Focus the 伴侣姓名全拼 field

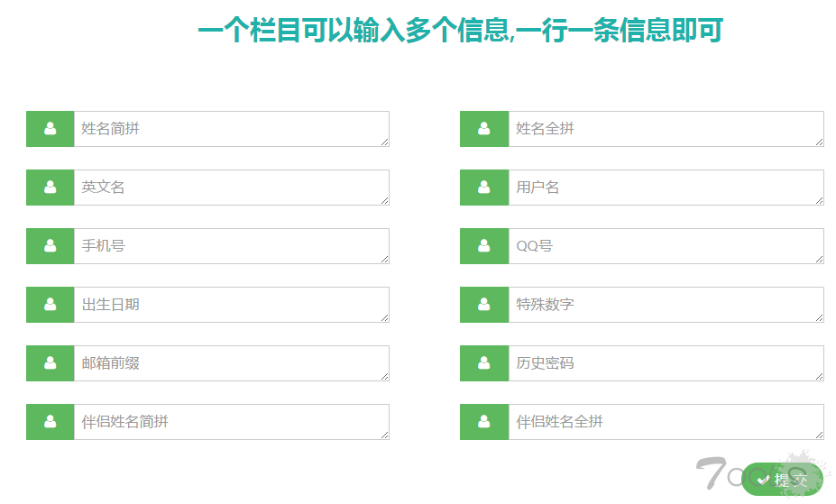click(x=666, y=422)
